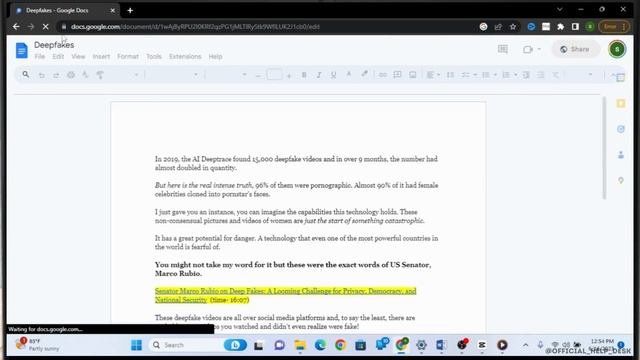The height and width of the screenshot is (360, 640).
Task: Click the browser back arrow
Action: pos(16,27)
